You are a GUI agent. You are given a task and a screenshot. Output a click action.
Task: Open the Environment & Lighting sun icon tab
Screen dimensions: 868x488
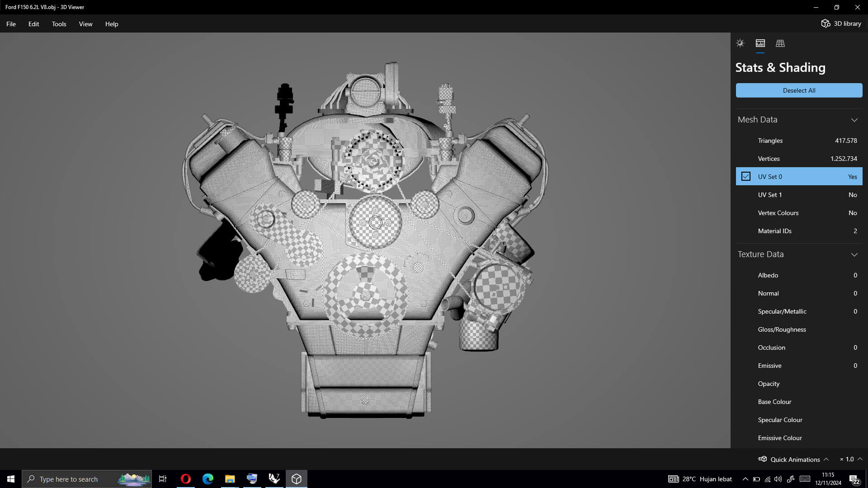[x=740, y=43]
